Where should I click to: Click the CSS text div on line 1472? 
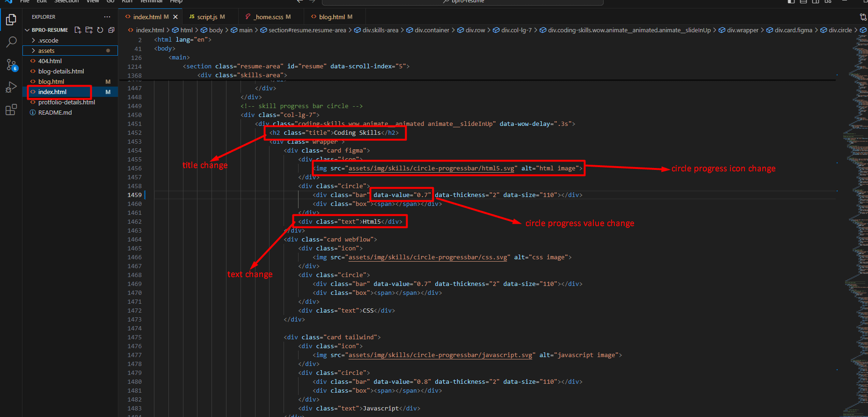[x=347, y=311]
